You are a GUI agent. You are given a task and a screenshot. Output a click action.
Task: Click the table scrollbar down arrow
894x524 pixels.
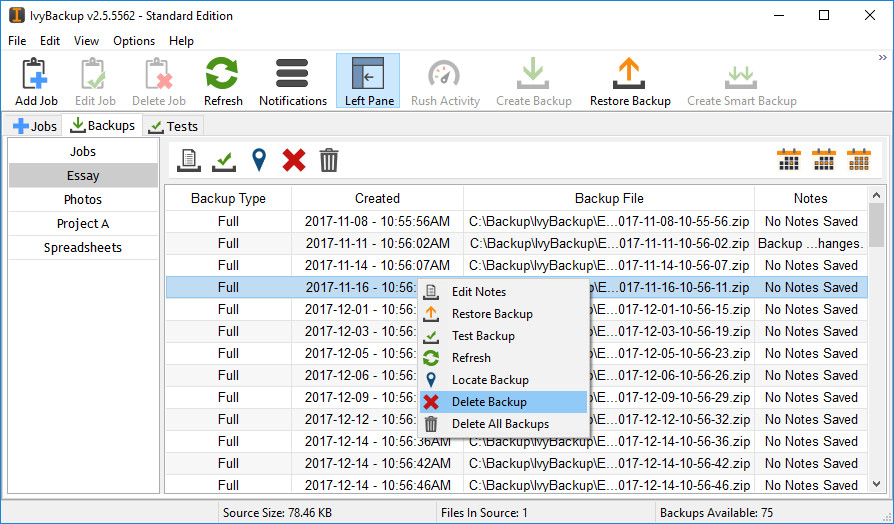[x=876, y=484]
